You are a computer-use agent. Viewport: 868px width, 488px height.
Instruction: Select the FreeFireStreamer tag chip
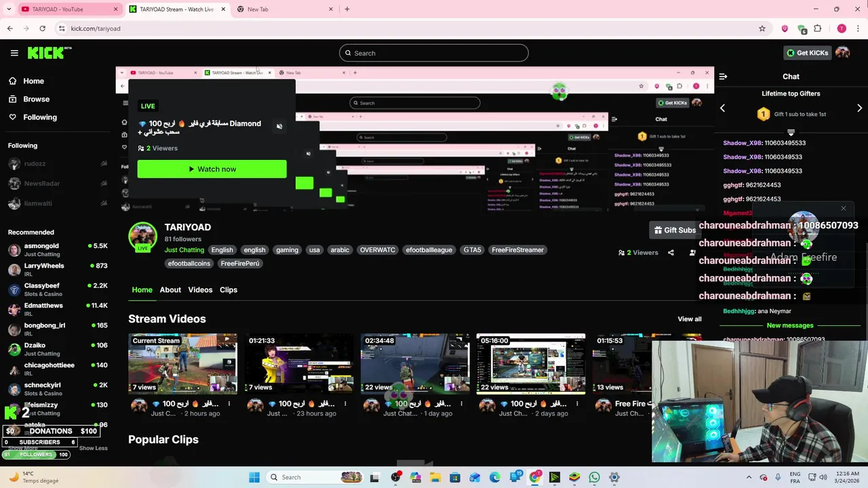[x=517, y=250]
